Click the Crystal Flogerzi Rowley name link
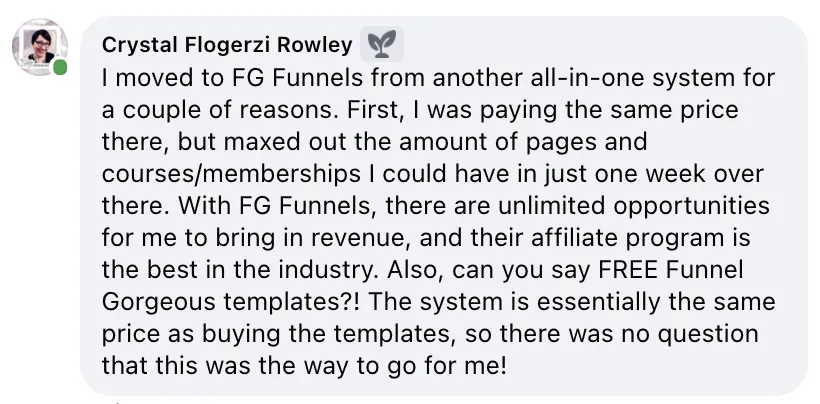This screenshot has width=820, height=404. click(x=227, y=45)
